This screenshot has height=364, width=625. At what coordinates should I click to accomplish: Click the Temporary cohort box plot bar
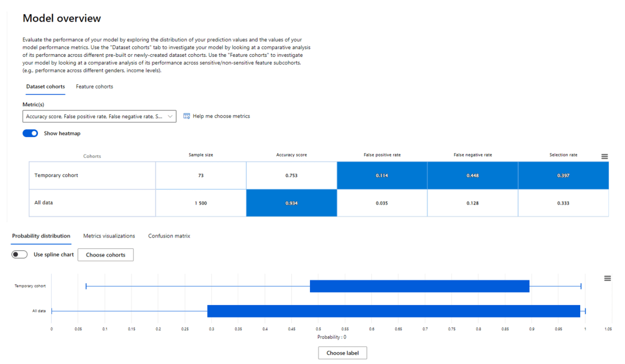click(419, 286)
